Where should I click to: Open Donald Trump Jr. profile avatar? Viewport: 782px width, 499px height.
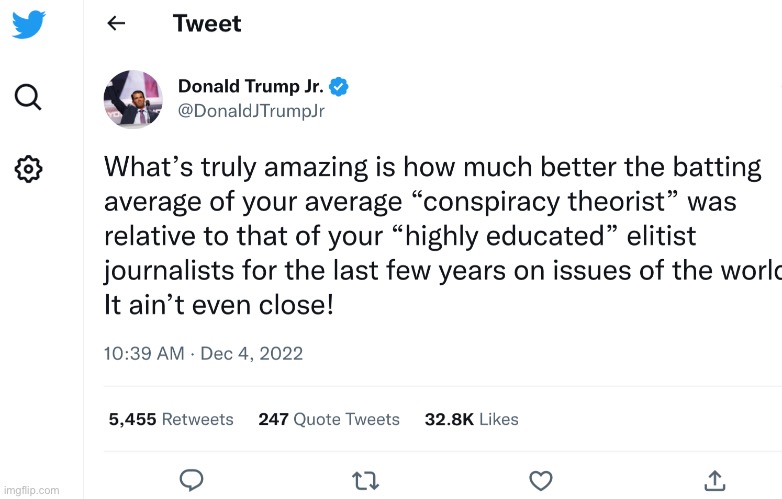[x=133, y=99]
